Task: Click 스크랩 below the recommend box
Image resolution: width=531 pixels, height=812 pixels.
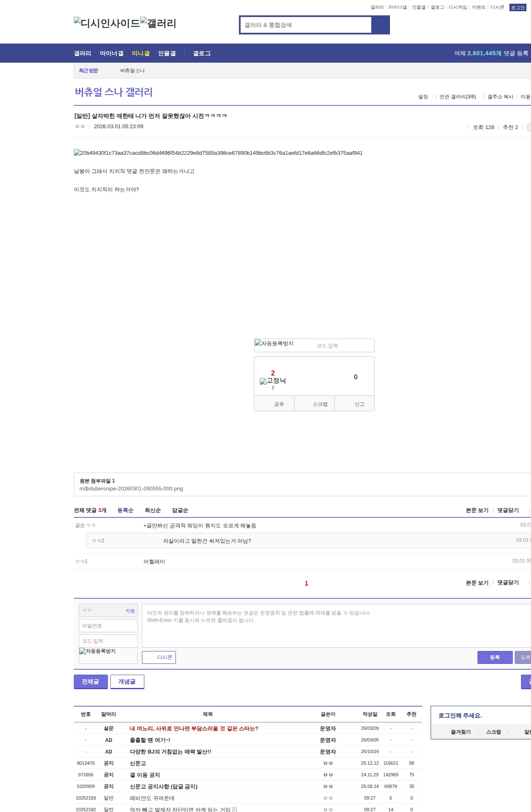Action: point(314,404)
